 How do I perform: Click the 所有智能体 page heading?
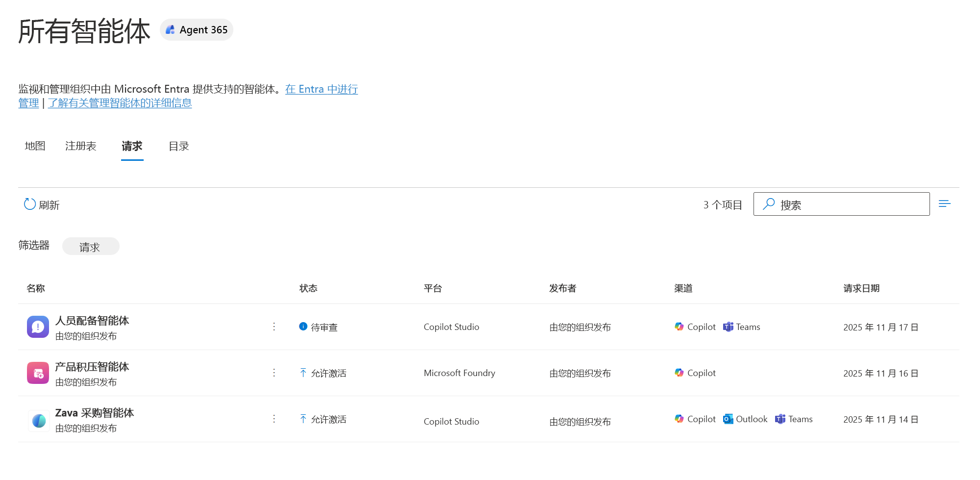coord(84,31)
